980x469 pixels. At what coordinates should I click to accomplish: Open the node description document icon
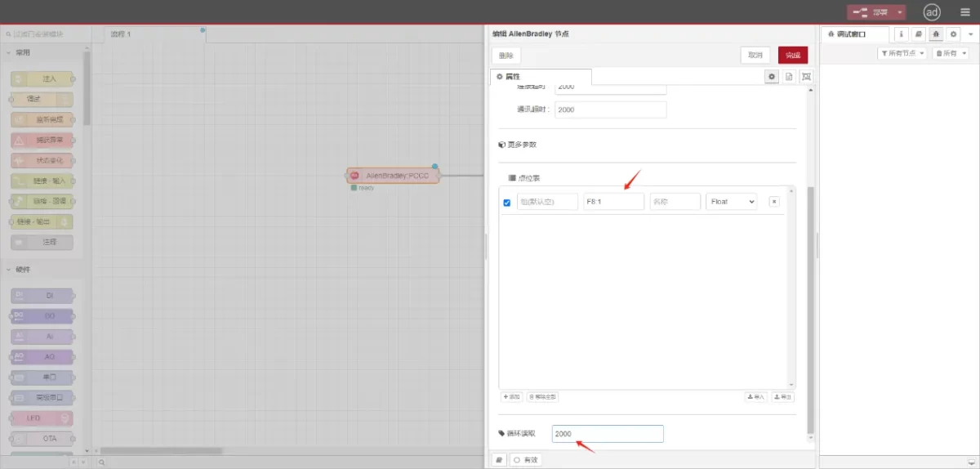pos(789,76)
